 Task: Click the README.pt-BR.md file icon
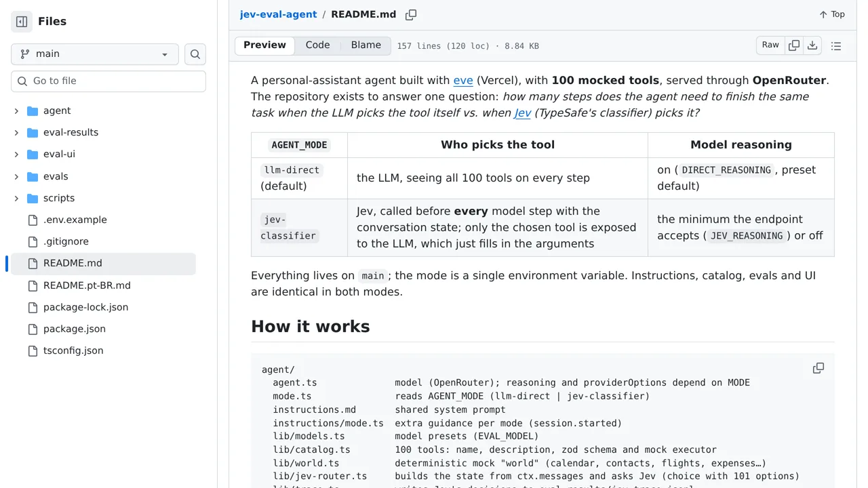pos(33,285)
